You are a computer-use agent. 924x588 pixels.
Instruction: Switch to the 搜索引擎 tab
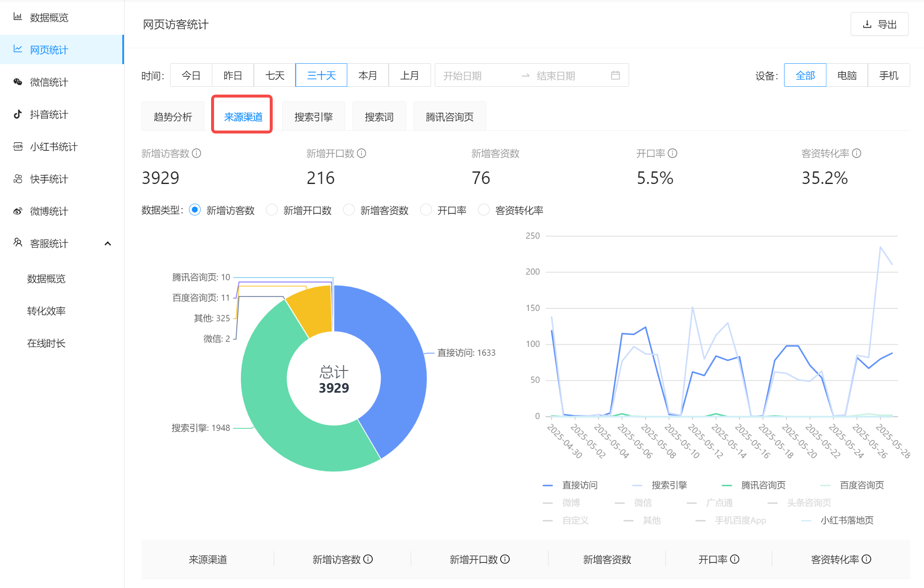314,116
